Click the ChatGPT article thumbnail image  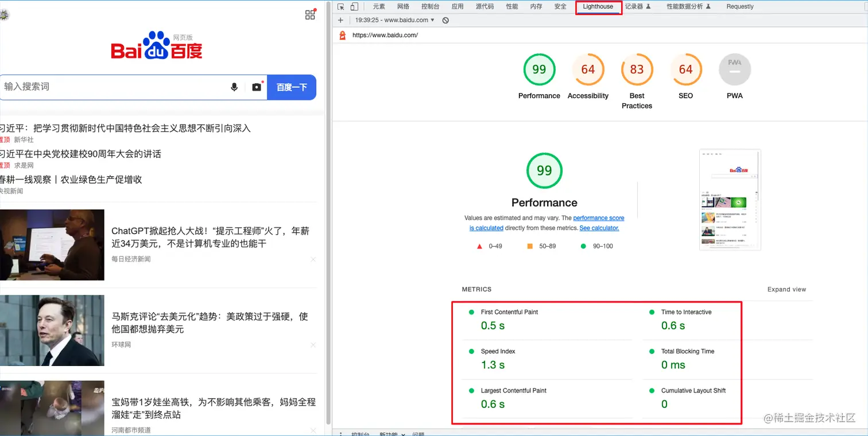52,245
